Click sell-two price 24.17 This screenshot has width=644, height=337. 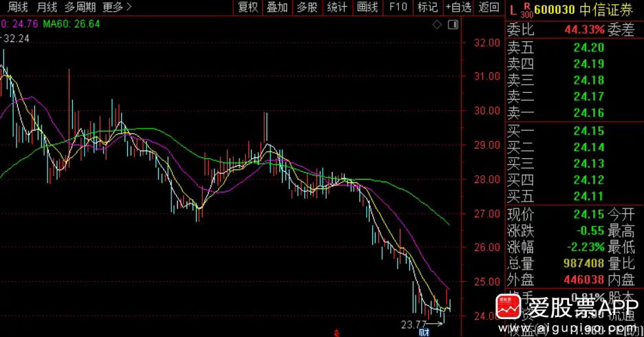click(x=589, y=97)
